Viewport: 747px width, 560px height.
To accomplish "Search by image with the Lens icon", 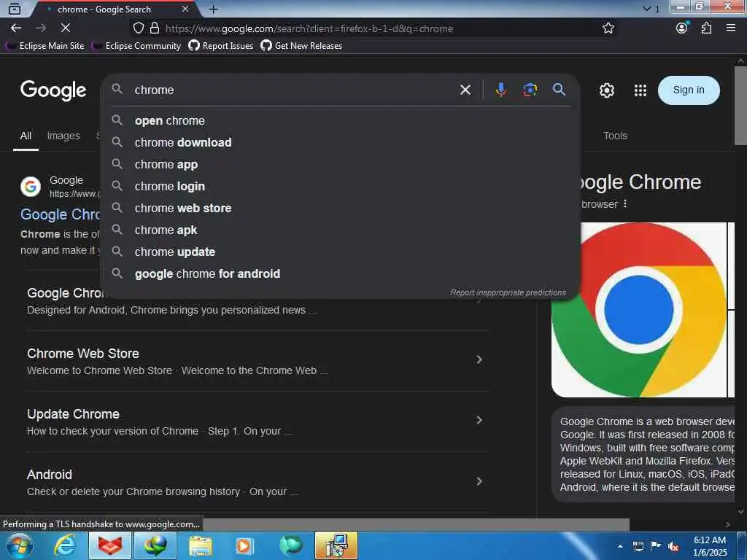I will point(530,90).
